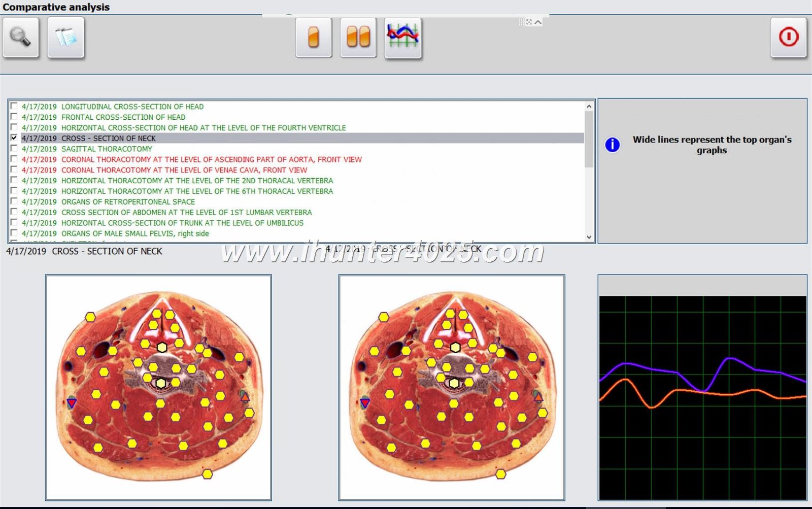This screenshot has width=812, height=509.
Task: Collapse the top bar with the chevron arrow
Action: [x=538, y=22]
